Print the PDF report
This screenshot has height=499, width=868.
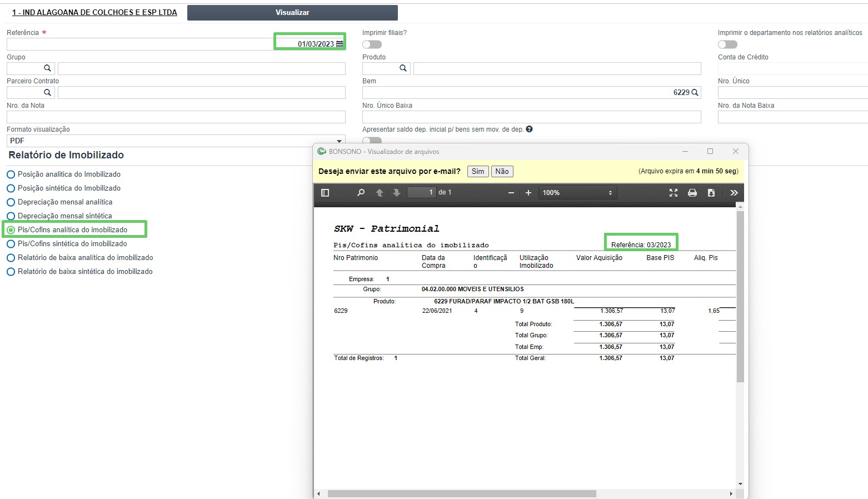692,193
